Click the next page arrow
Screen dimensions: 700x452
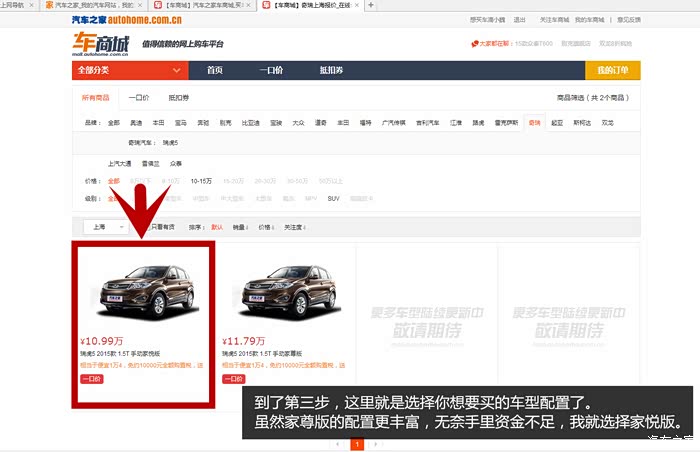(376, 444)
